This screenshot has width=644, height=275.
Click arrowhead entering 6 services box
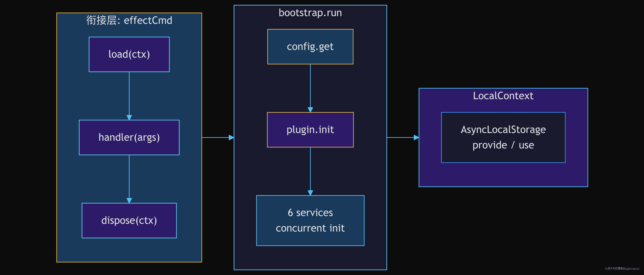click(310, 193)
